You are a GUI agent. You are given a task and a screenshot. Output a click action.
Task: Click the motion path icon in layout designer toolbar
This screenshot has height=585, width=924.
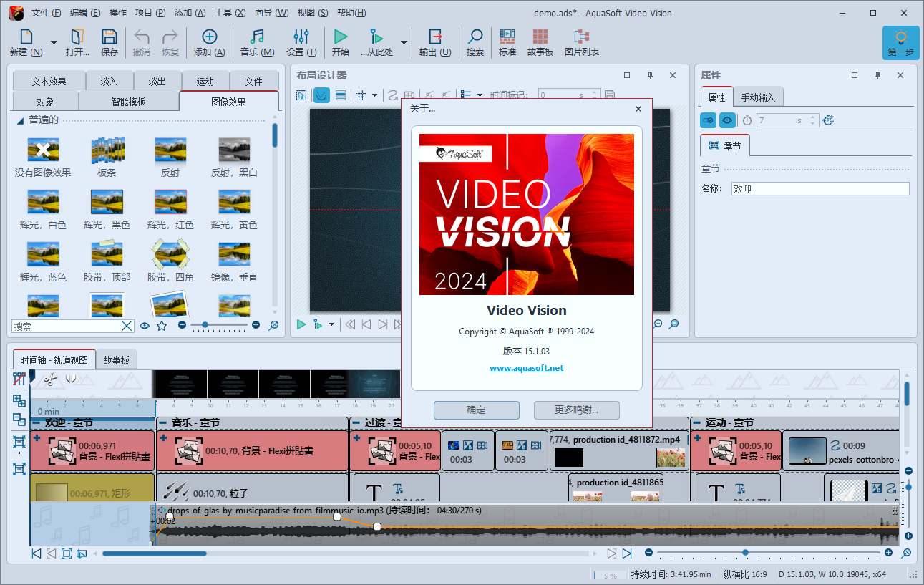392,95
